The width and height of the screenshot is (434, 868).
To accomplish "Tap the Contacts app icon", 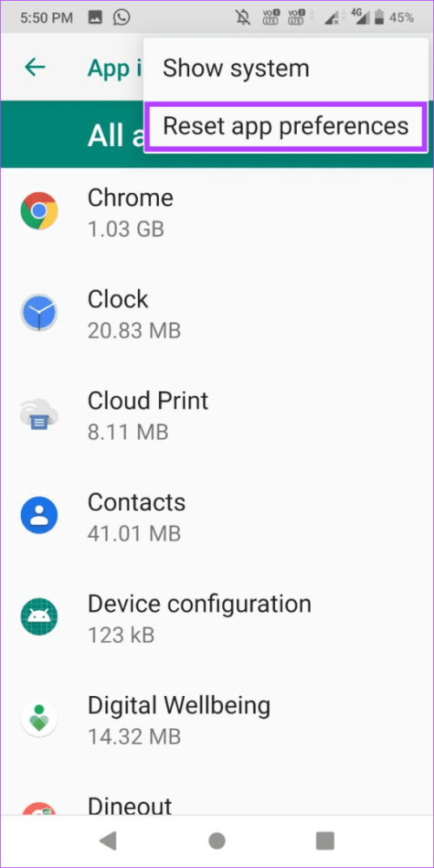I will coord(39,516).
